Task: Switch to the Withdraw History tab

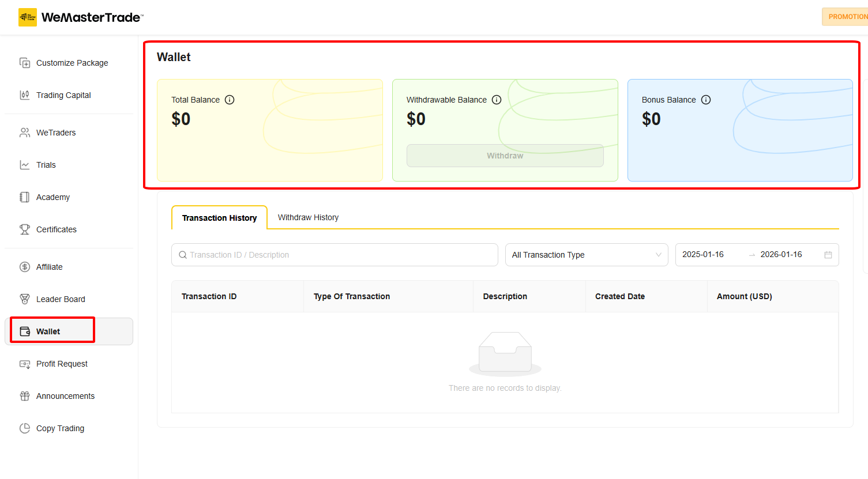Action: (308, 217)
